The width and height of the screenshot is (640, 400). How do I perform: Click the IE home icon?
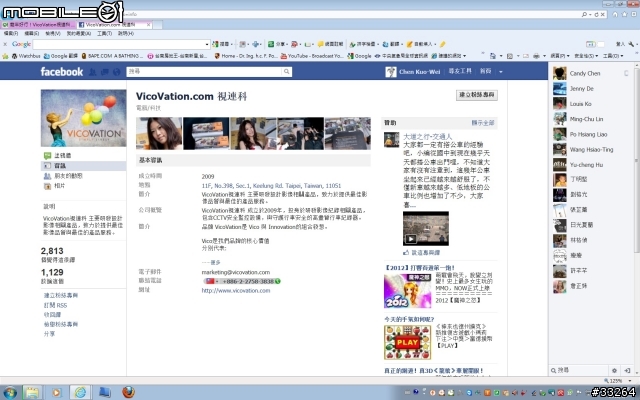(x=615, y=14)
